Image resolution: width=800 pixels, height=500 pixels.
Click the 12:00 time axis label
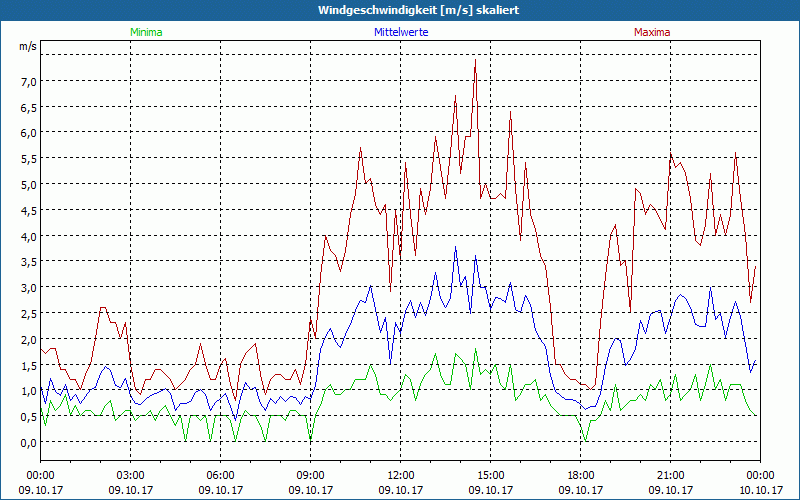pos(401,476)
